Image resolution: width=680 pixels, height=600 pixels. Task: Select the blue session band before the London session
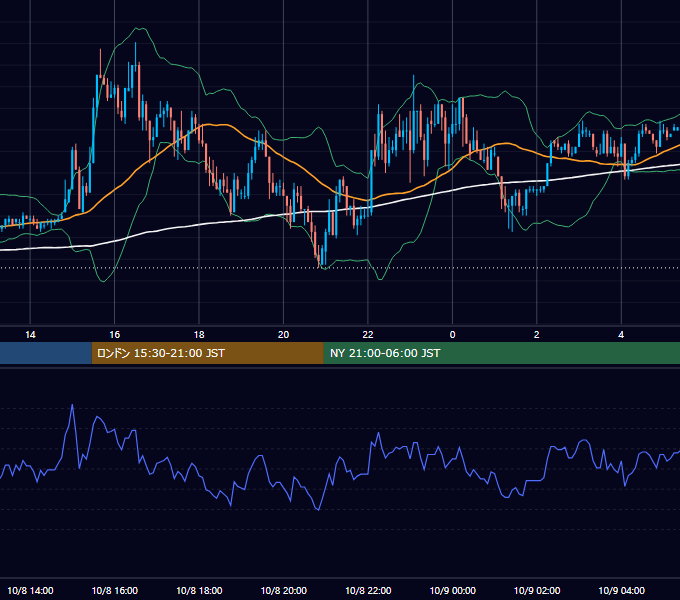point(46,353)
